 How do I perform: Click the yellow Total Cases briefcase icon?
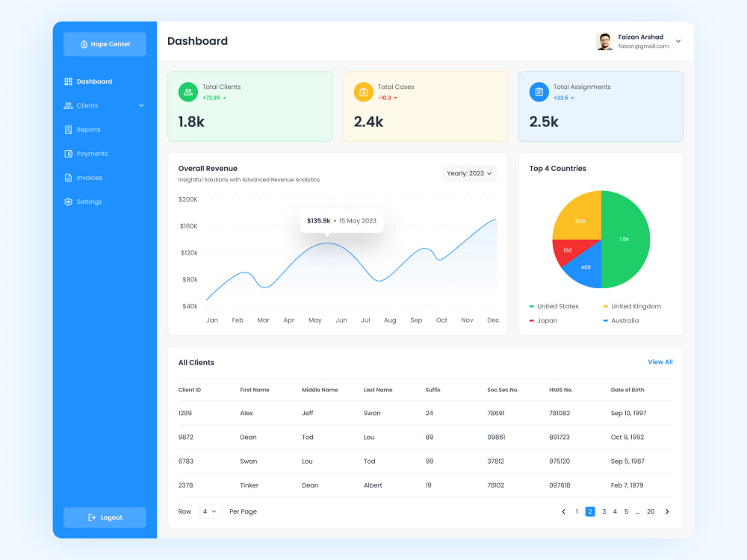click(364, 92)
